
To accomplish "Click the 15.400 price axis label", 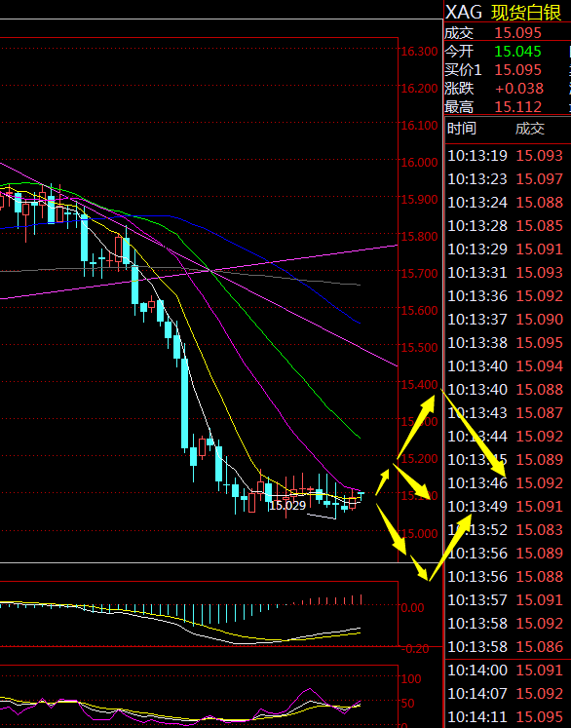I will [x=419, y=384].
